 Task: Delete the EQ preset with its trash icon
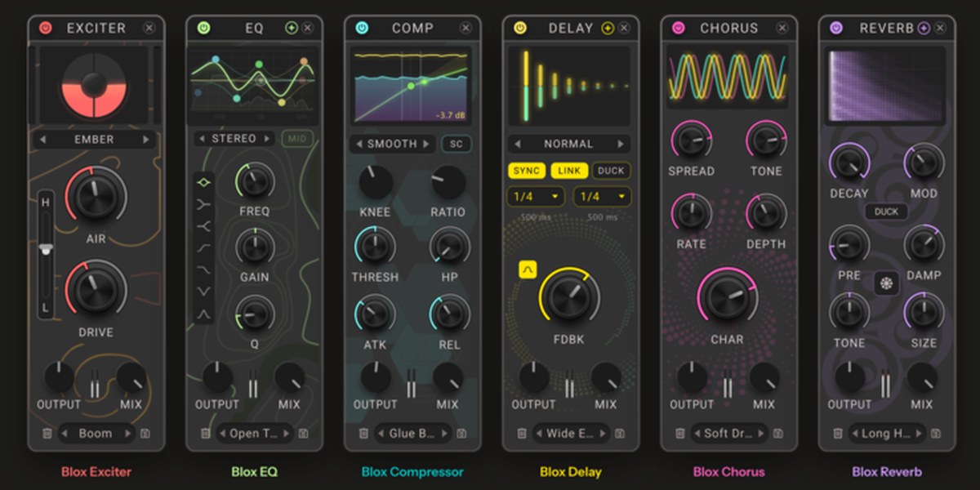tap(205, 434)
